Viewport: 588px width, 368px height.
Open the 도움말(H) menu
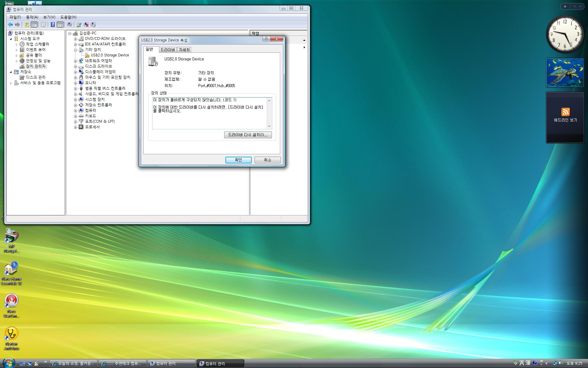click(68, 17)
